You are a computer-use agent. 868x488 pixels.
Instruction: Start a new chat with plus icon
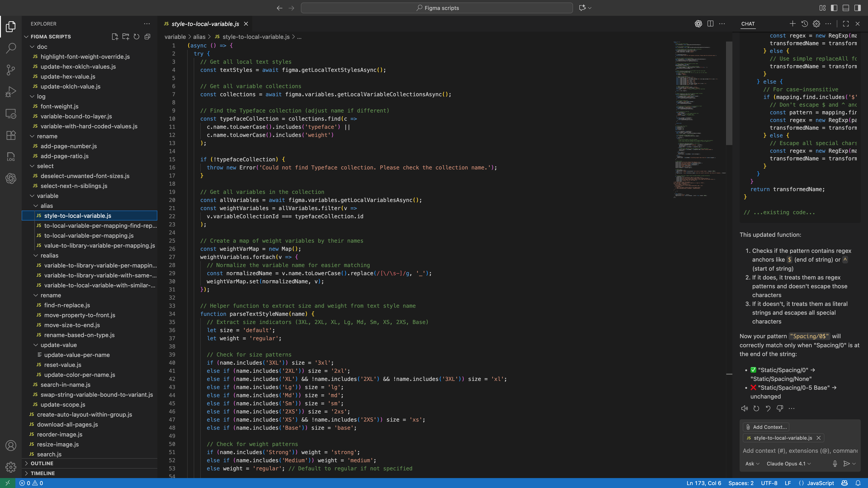[x=793, y=23]
